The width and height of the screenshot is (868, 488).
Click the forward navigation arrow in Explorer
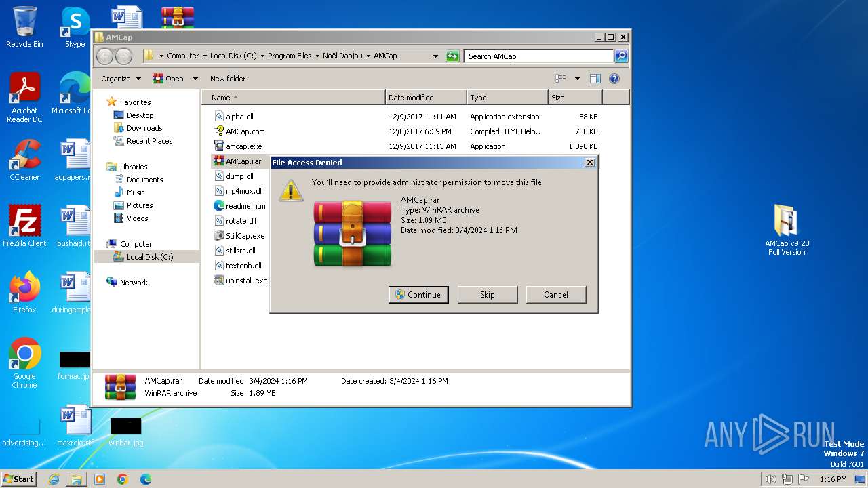coord(124,56)
